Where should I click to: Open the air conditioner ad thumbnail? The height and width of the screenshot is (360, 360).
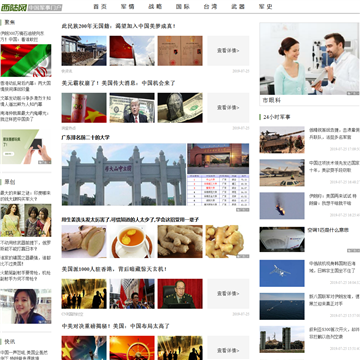coord(282,239)
